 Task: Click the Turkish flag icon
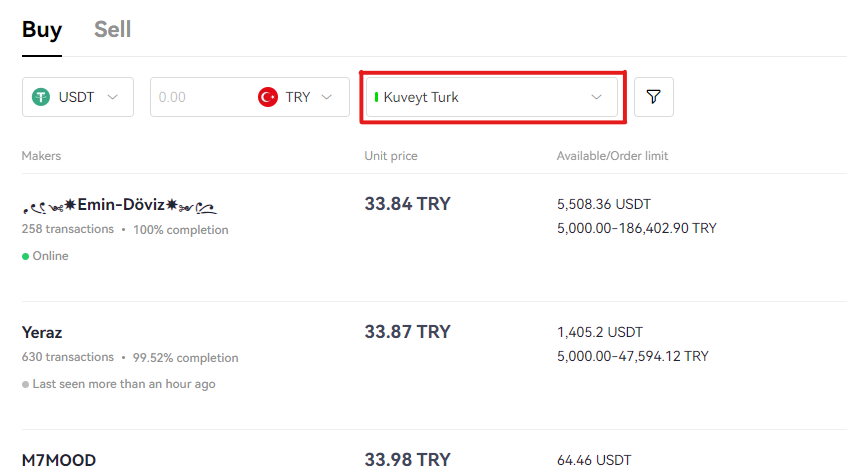pyautogui.click(x=268, y=97)
